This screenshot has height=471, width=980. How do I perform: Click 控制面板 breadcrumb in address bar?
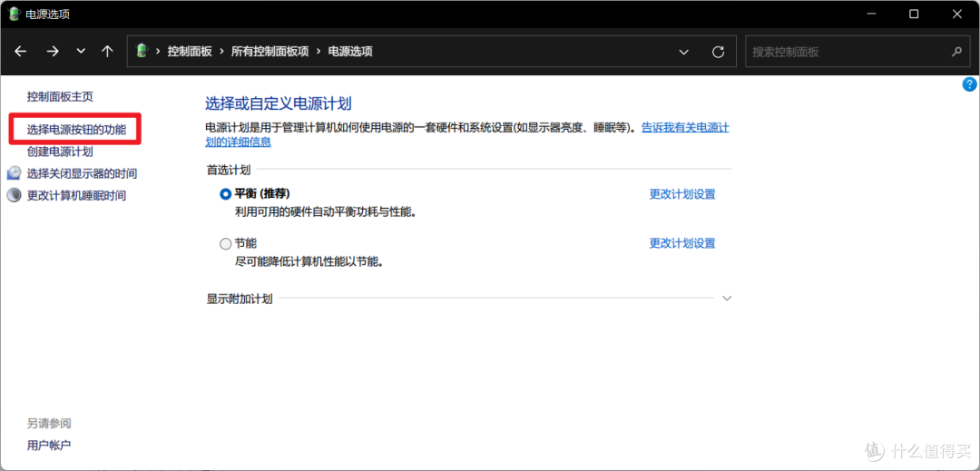[x=190, y=52]
